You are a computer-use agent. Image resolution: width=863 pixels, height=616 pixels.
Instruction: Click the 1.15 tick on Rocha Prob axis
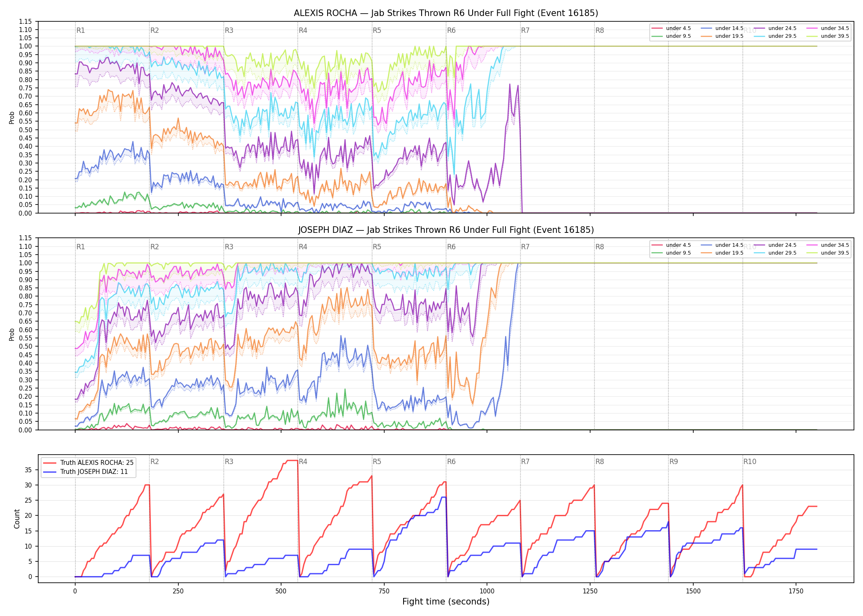(x=25, y=21)
